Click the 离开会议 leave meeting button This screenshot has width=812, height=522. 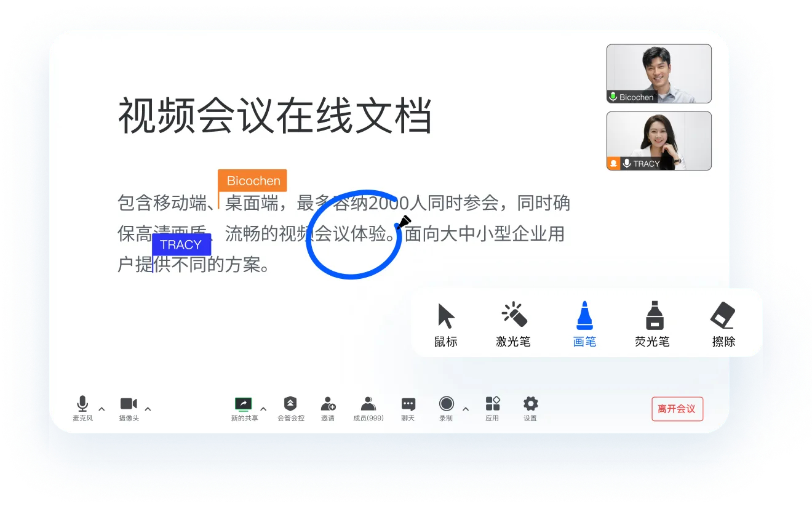(x=677, y=409)
